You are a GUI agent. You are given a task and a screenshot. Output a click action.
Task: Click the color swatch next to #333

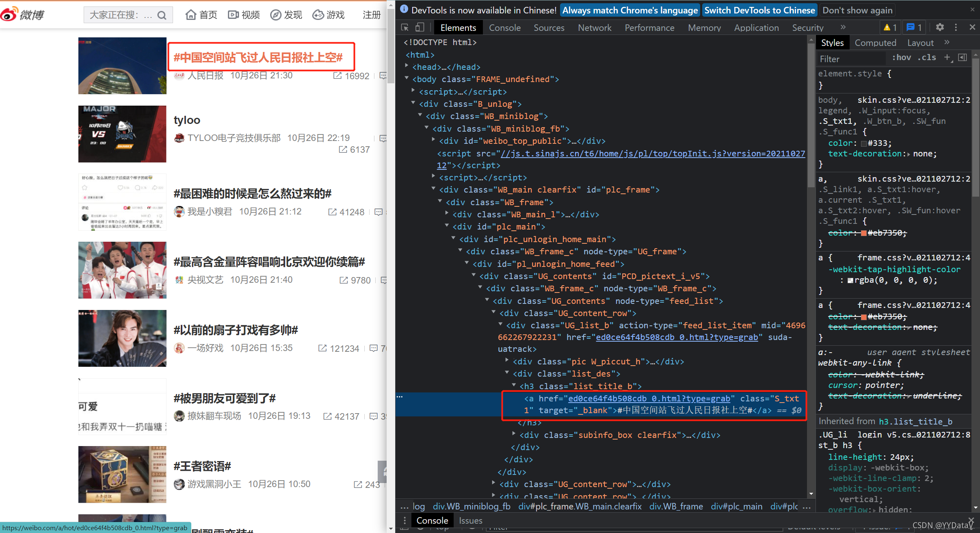click(x=864, y=143)
